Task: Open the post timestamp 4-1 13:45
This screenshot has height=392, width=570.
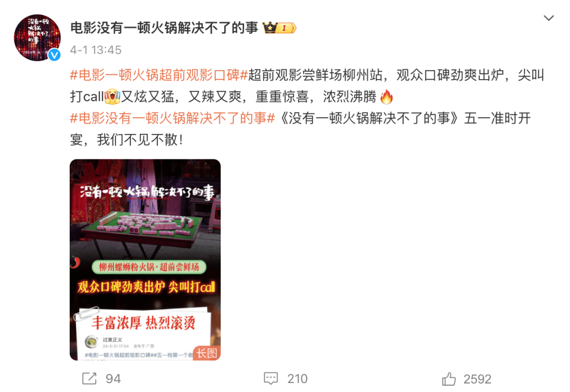Action: (x=96, y=50)
